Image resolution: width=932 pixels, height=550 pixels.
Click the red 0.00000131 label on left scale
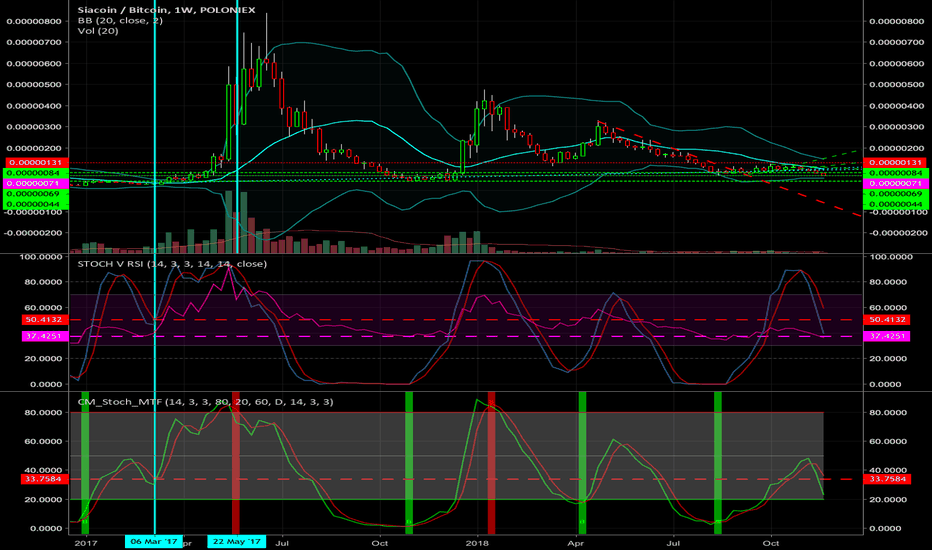pos(34,162)
